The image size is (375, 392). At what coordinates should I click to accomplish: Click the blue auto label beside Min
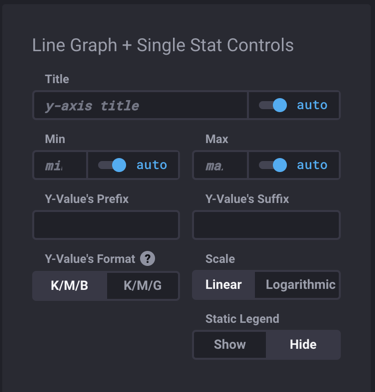tap(152, 165)
